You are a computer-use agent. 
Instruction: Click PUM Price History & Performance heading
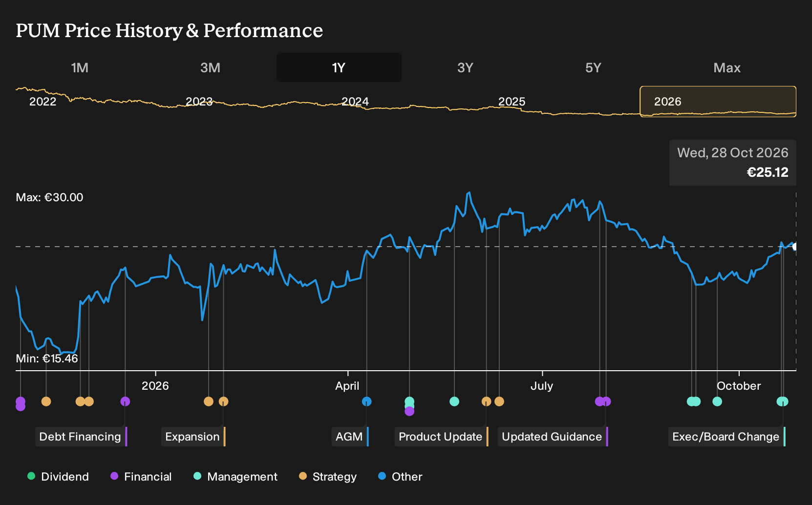(x=170, y=30)
